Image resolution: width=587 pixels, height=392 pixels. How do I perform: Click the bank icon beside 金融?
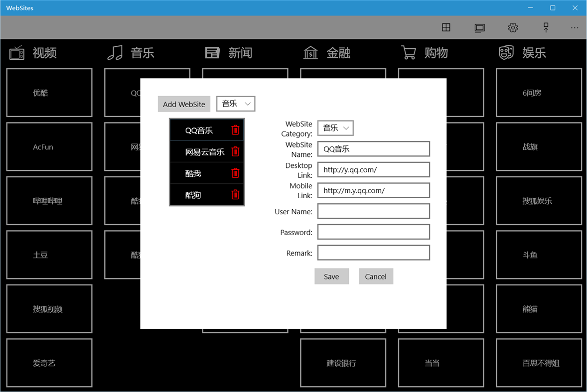310,53
